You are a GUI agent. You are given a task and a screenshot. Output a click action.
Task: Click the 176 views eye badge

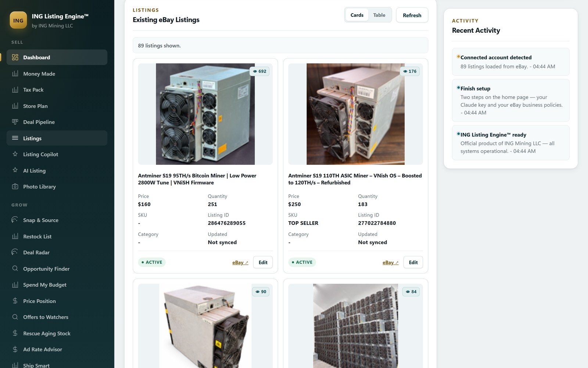click(x=410, y=71)
